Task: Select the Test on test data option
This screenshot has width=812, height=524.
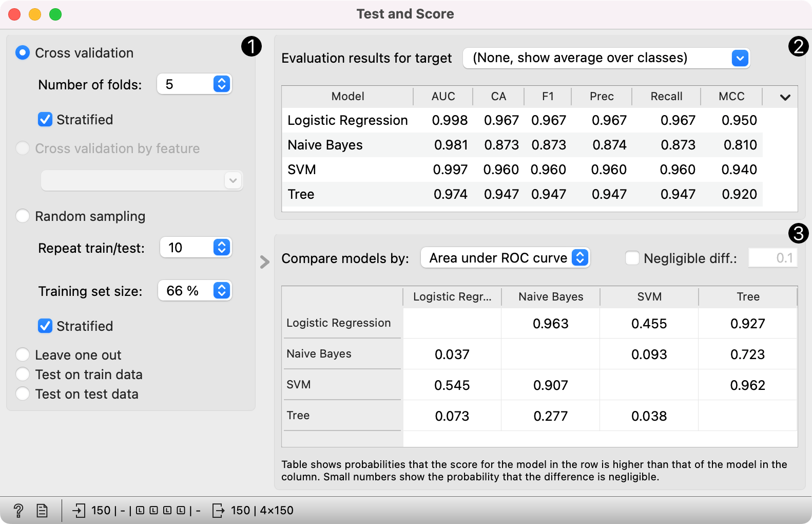Action: tap(23, 394)
